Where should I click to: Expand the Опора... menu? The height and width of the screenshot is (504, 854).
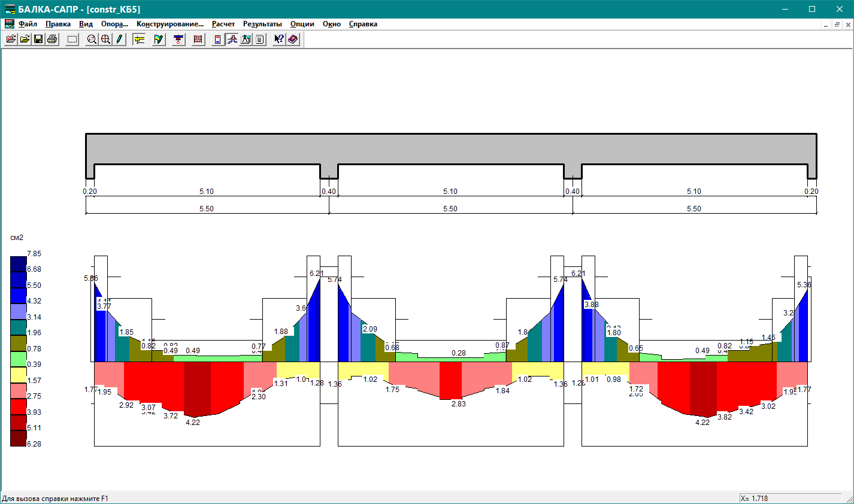pos(114,24)
